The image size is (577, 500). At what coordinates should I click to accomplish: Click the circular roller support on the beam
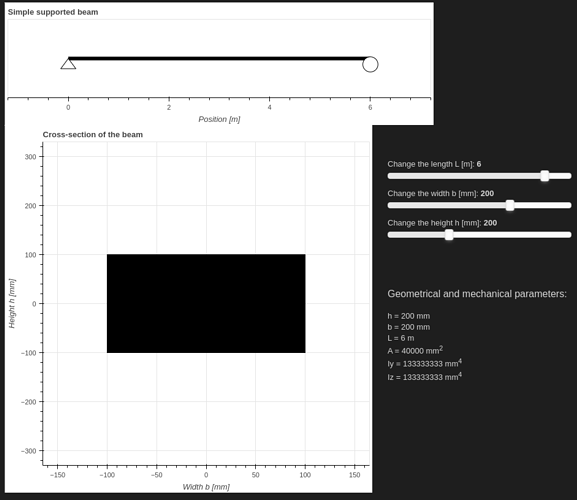click(x=370, y=64)
